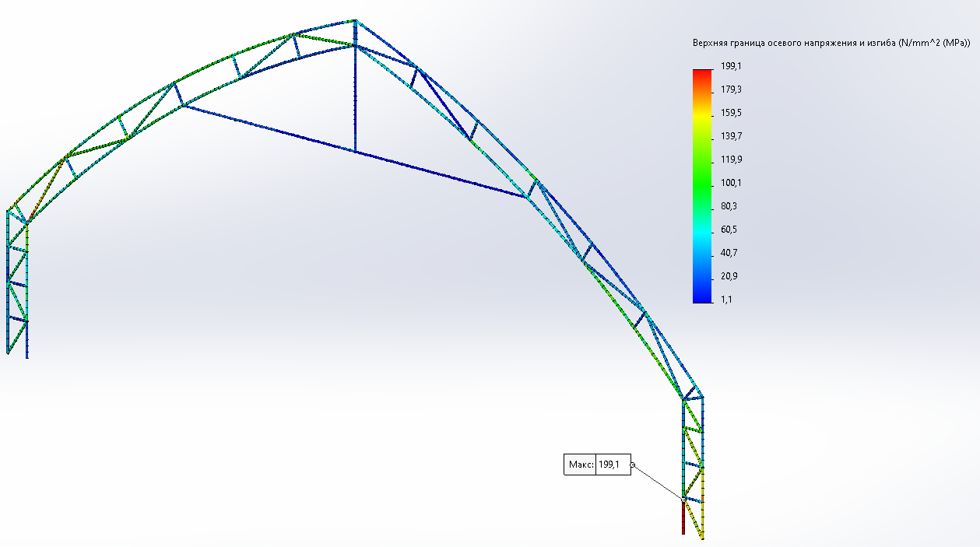This screenshot has width=980, height=547.
Task: Click the stress plot legend title text
Action: click(x=831, y=44)
